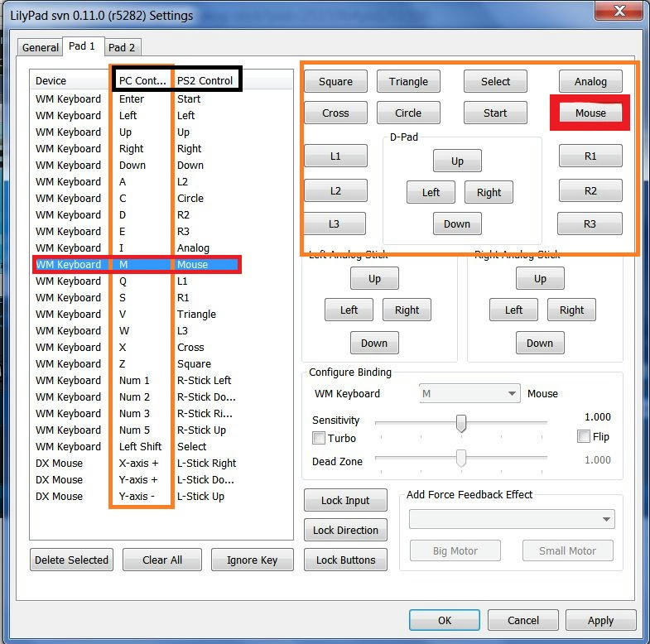Select the Num 1 R-Stick Left row
This screenshot has height=644, width=650.
137,381
